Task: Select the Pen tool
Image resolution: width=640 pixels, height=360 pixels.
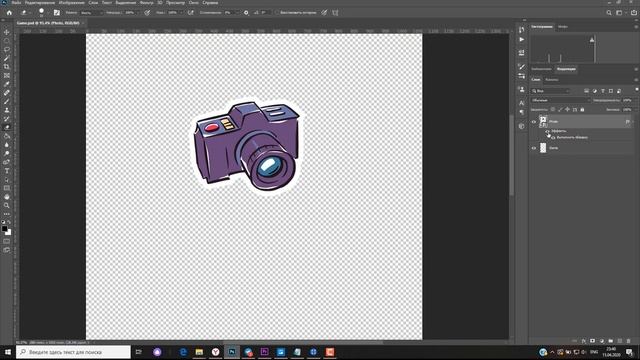Action: (x=7, y=162)
